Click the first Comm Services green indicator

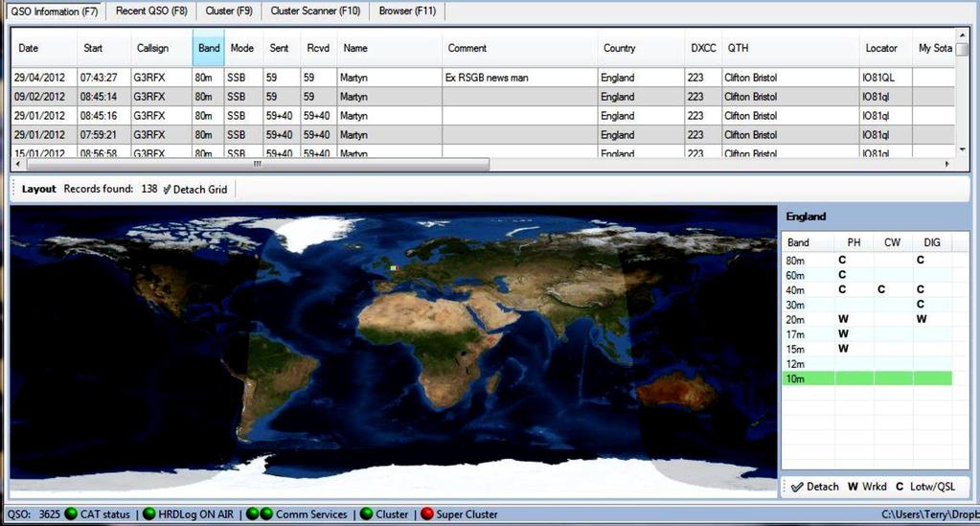pyautogui.click(x=253, y=515)
